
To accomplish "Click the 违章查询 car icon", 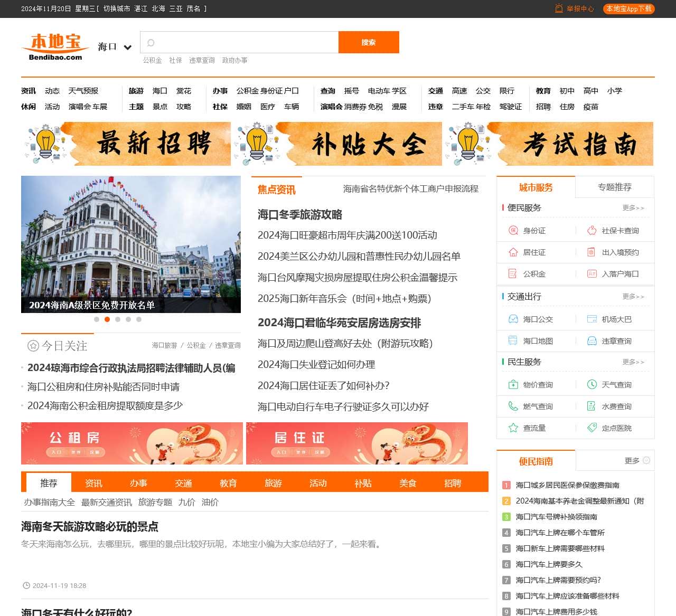I will pyautogui.click(x=591, y=341).
